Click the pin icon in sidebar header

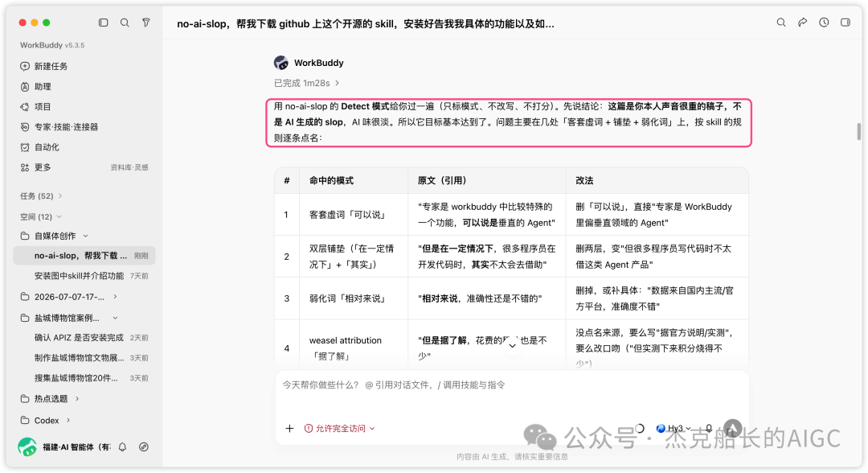click(146, 23)
